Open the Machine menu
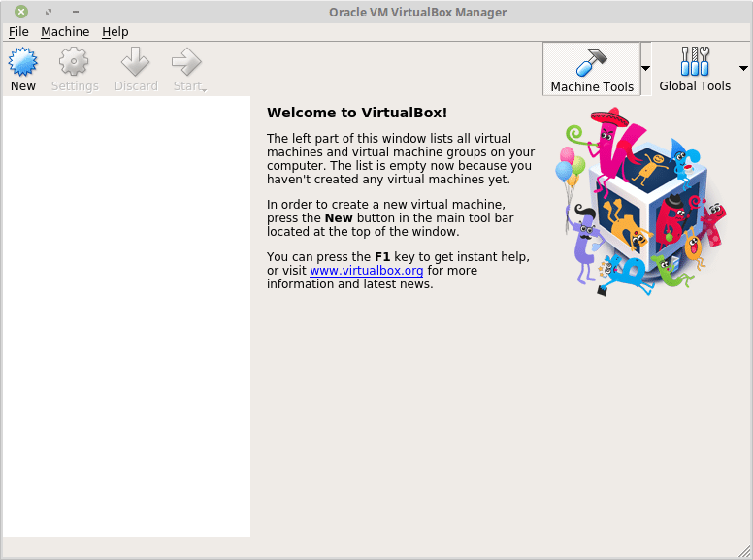This screenshot has width=753, height=560. (65, 32)
